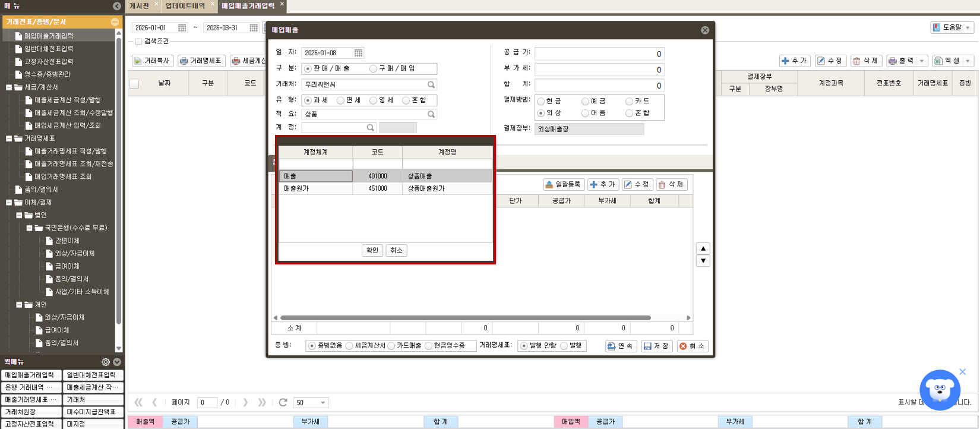Switch to the 업데이트내역 tab

click(185, 6)
